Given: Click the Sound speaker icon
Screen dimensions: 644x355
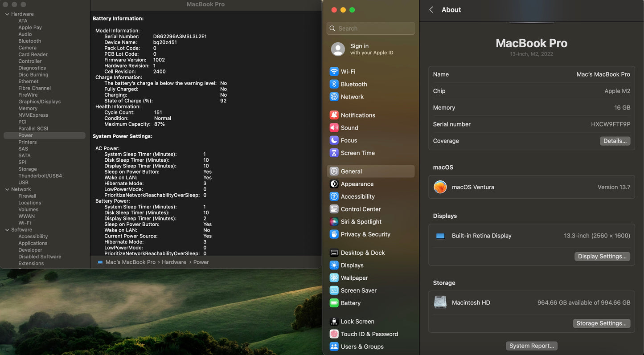Looking at the screenshot, I should (x=334, y=127).
